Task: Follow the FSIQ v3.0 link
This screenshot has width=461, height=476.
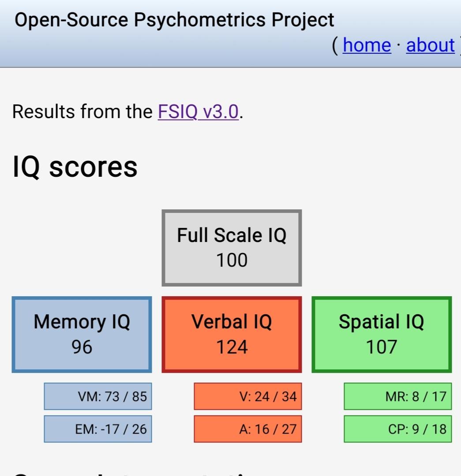Action: pyautogui.click(x=198, y=112)
